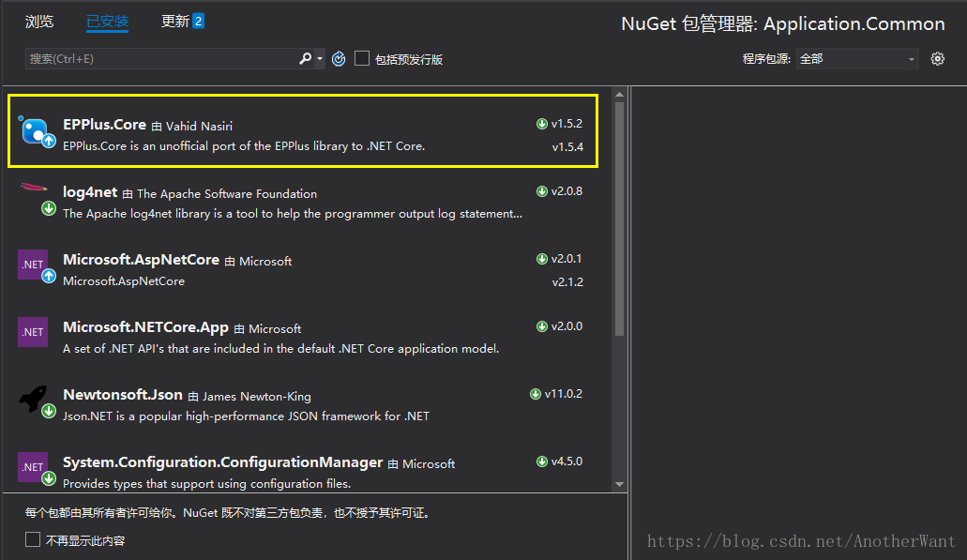Screen dimensions: 967x560
Task: Click available version v1.5.4
Action: [x=567, y=146]
